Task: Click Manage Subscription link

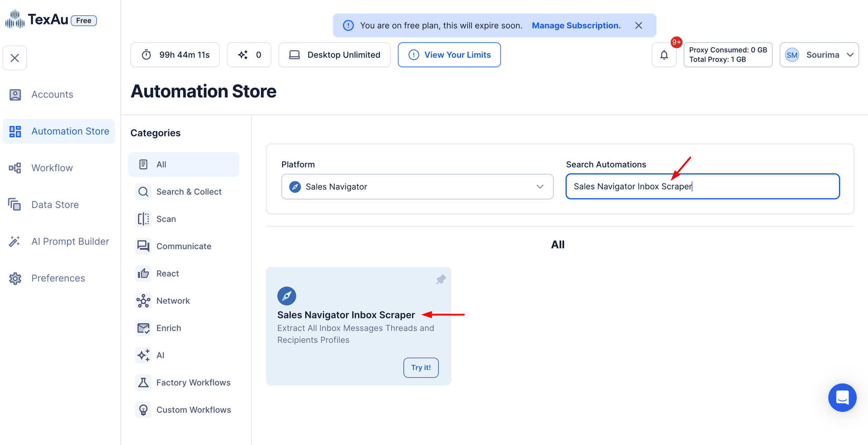Action: click(576, 25)
